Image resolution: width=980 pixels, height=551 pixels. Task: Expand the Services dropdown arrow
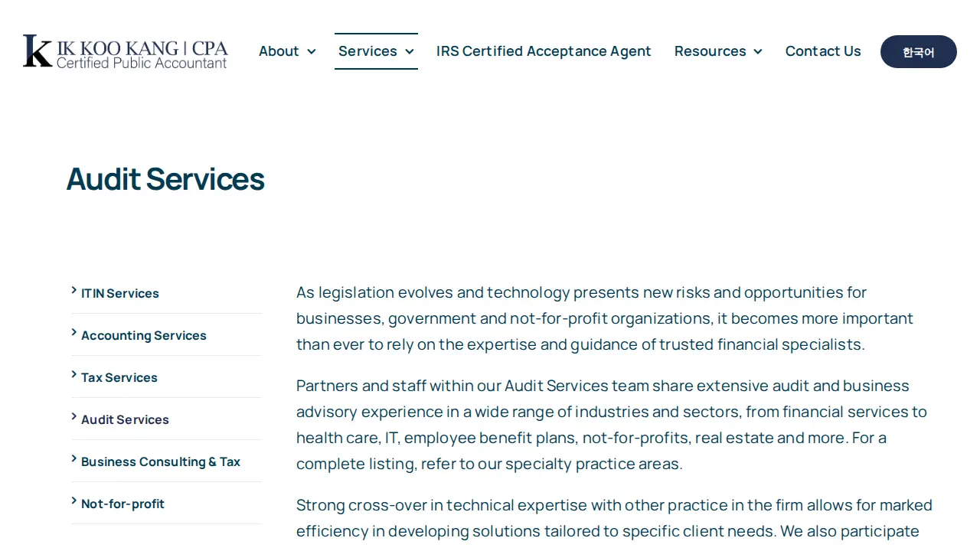pyautogui.click(x=409, y=51)
